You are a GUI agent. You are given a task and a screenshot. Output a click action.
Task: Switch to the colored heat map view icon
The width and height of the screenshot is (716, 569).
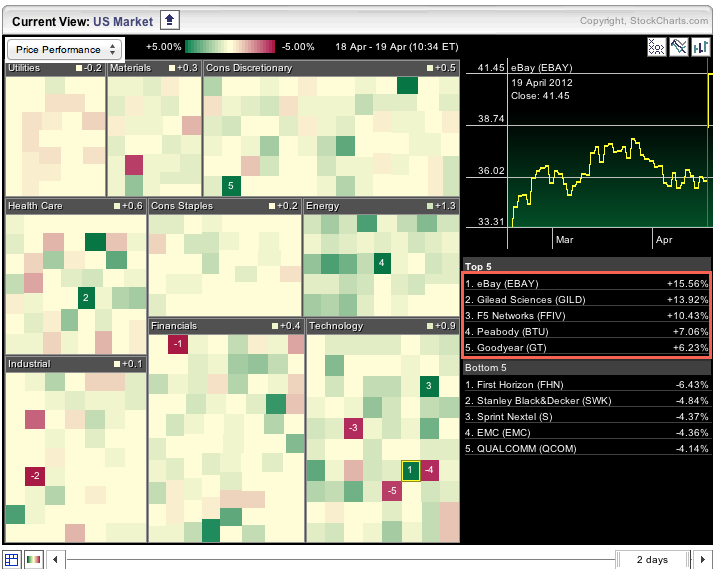point(33,559)
